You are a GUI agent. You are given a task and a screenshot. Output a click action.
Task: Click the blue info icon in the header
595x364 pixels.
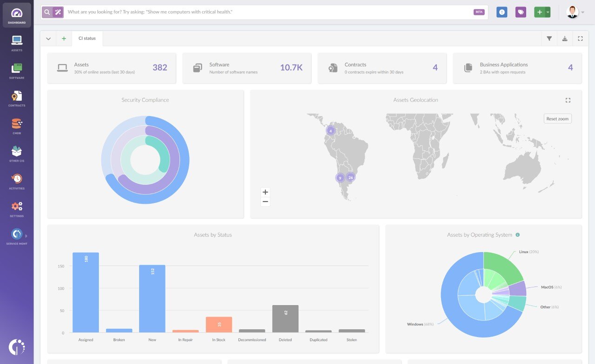click(x=502, y=12)
